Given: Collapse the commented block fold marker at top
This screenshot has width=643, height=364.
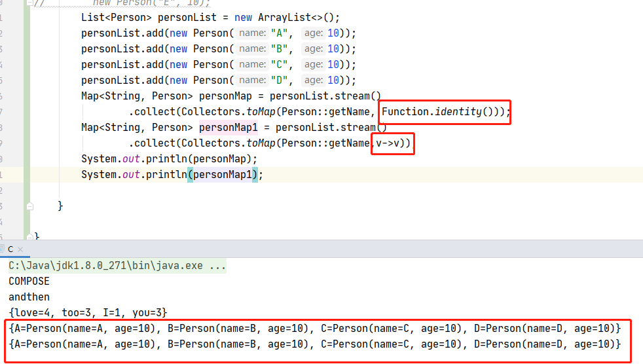Looking at the screenshot, I should 28,3.
